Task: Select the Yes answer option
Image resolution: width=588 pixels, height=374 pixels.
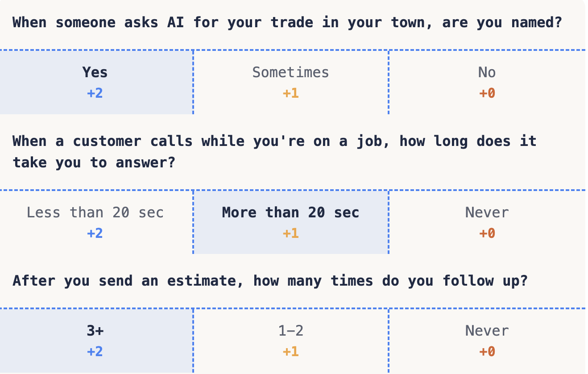Action: [96, 82]
